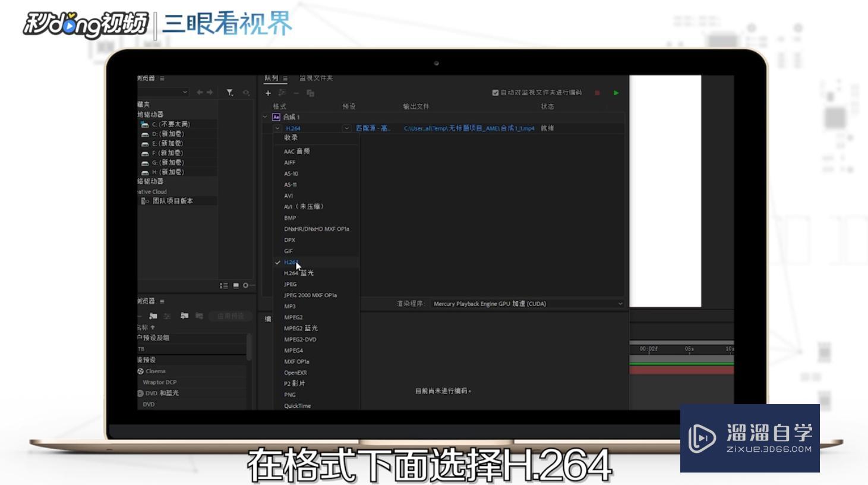The height and width of the screenshot is (485, 868).
Task: Open the 渲染程序 Mercury Playback Engine dropdown
Action: pyautogui.click(x=526, y=304)
